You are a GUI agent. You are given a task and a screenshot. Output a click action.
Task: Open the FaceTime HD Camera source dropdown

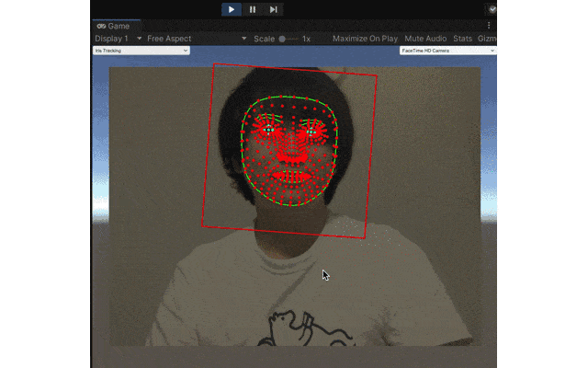click(447, 51)
